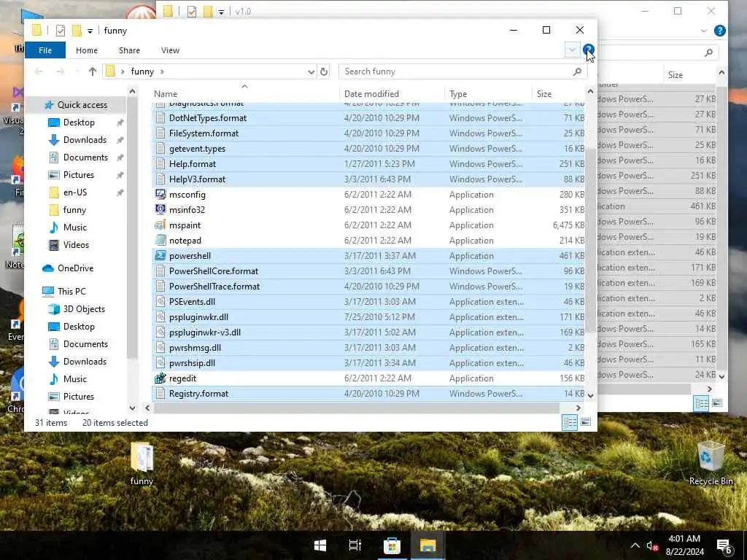The image size is (747, 560).
Task: Click the Up one level arrow
Action: [x=93, y=71]
